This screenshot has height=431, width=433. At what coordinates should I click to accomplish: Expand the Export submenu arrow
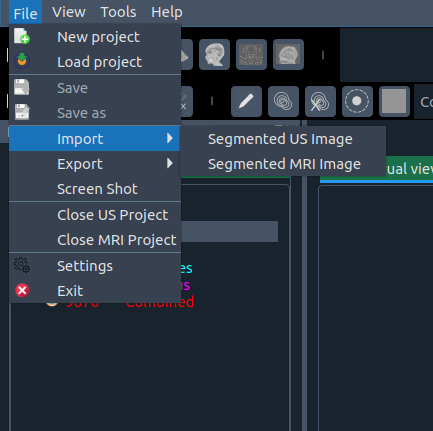tap(170, 163)
